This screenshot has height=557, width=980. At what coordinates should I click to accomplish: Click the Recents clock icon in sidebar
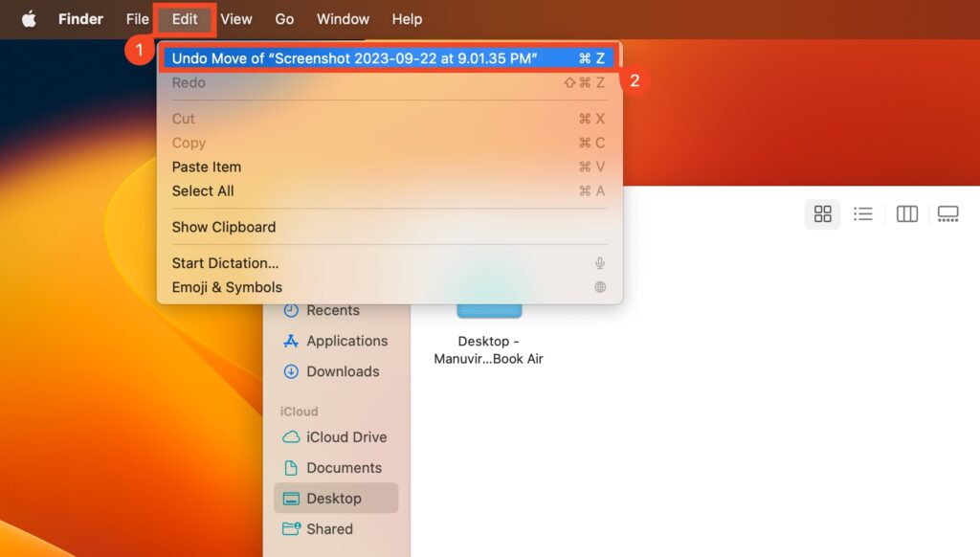[x=289, y=310]
